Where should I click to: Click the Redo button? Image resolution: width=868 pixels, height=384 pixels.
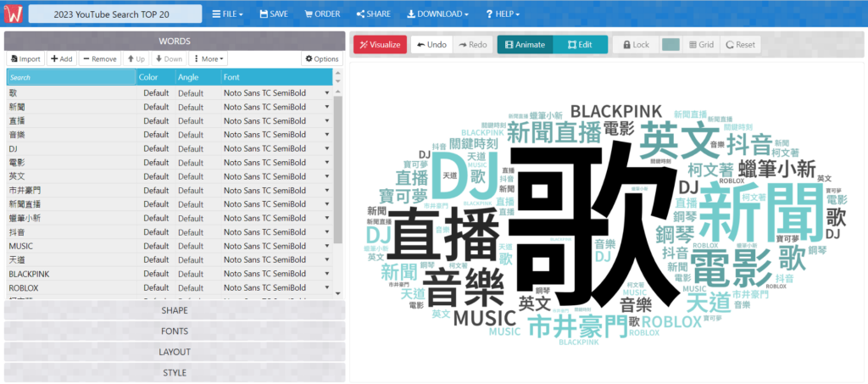click(473, 45)
